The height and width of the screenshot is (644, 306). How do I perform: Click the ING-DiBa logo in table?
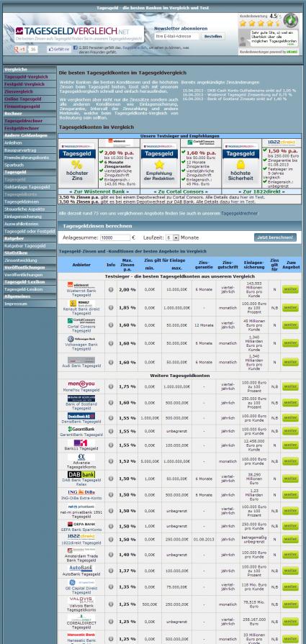[x=81, y=492]
